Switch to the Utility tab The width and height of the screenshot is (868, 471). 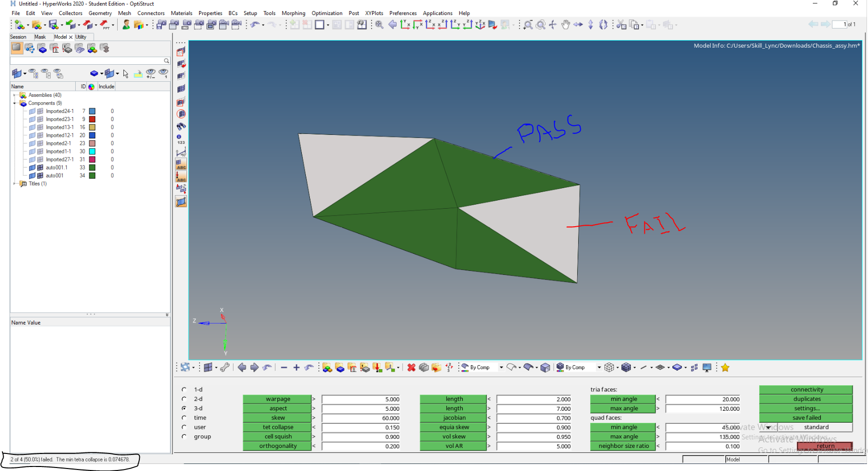point(81,37)
